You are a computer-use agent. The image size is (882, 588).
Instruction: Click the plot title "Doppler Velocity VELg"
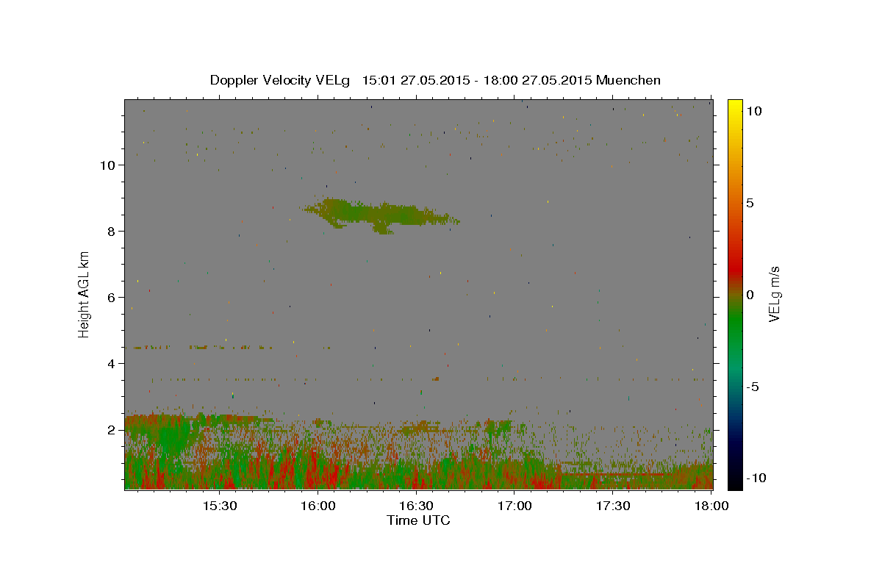coord(282,80)
